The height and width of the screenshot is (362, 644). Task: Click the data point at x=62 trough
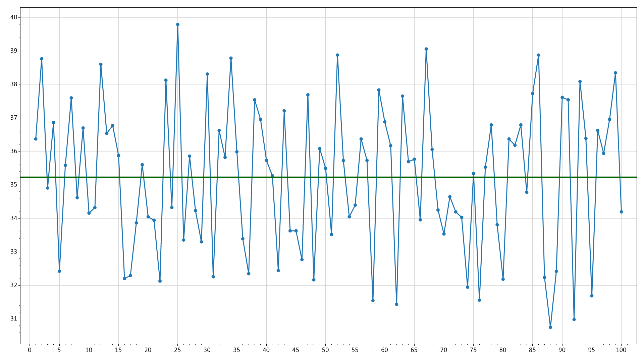tap(396, 304)
